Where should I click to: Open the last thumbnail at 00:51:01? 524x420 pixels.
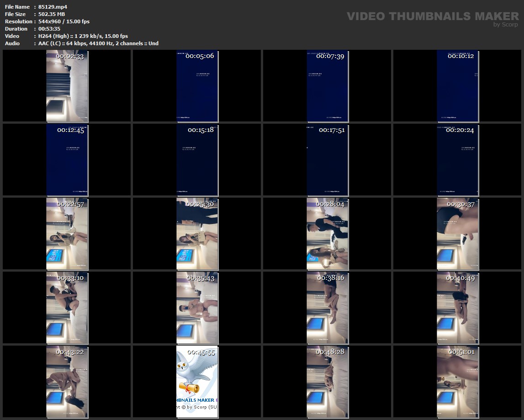pyautogui.click(x=458, y=382)
